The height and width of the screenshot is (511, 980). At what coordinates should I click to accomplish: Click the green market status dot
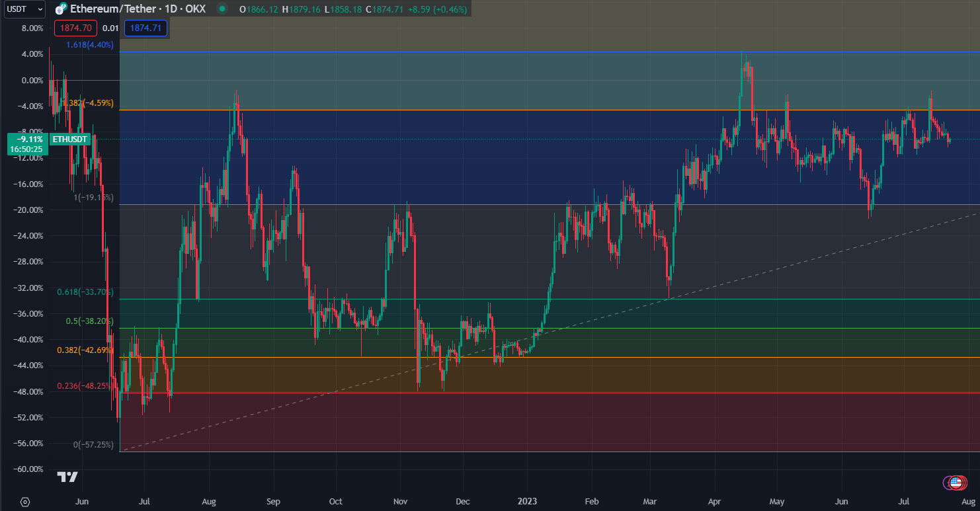tap(222, 9)
